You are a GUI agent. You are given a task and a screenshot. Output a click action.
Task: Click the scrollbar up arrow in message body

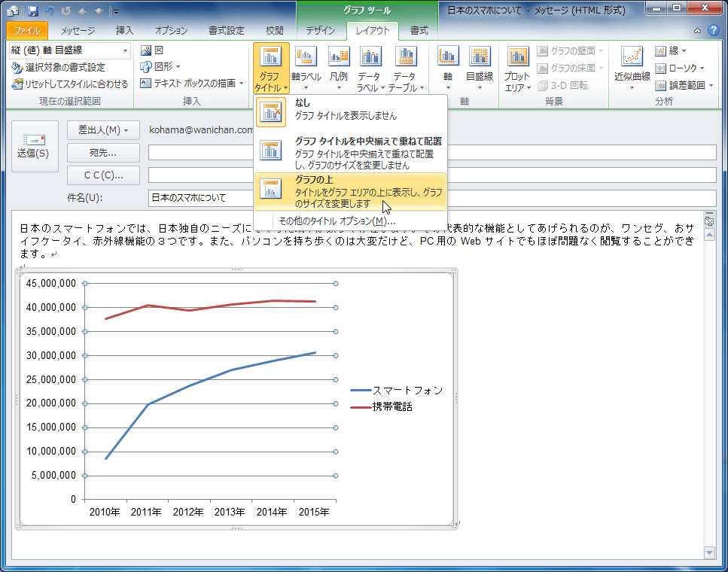point(709,235)
